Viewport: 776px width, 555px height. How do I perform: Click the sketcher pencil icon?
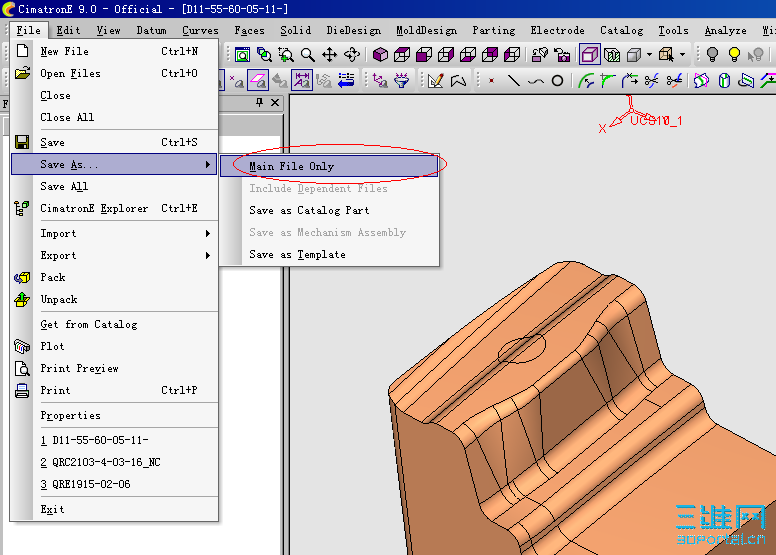[435, 80]
